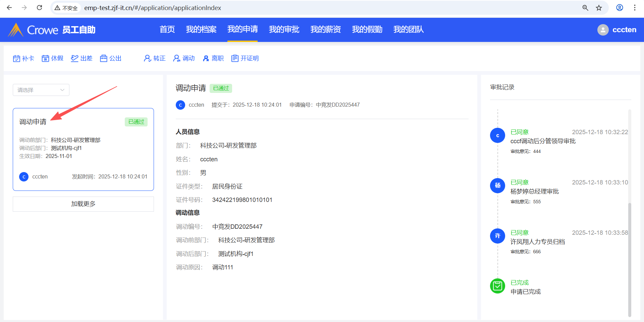
Task: Switch to the 我的审批 tab
Action: 284,30
